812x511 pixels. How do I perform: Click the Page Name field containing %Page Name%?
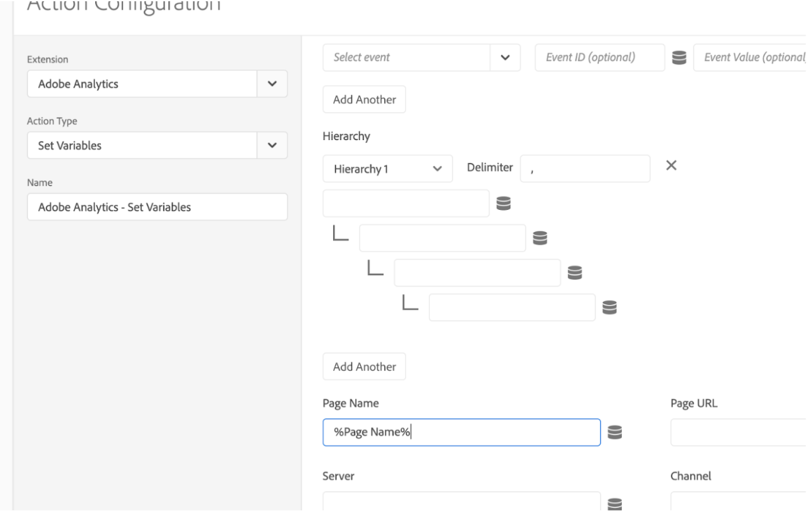coord(462,432)
